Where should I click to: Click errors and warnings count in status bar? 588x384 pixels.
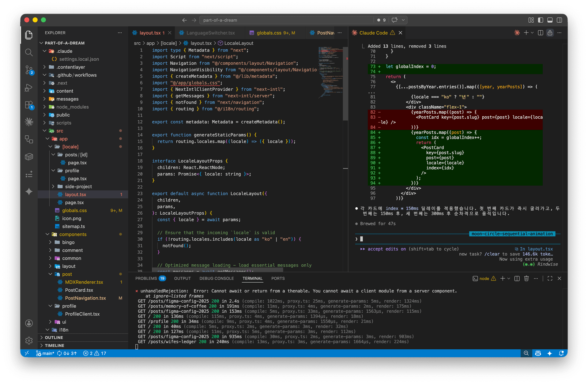click(x=95, y=353)
